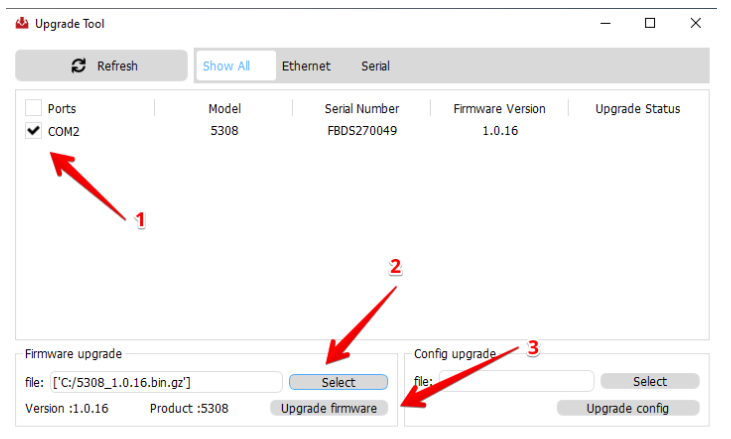The image size is (731, 439).
Task: Switch to the Ethernet tab
Action: (306, 66)
